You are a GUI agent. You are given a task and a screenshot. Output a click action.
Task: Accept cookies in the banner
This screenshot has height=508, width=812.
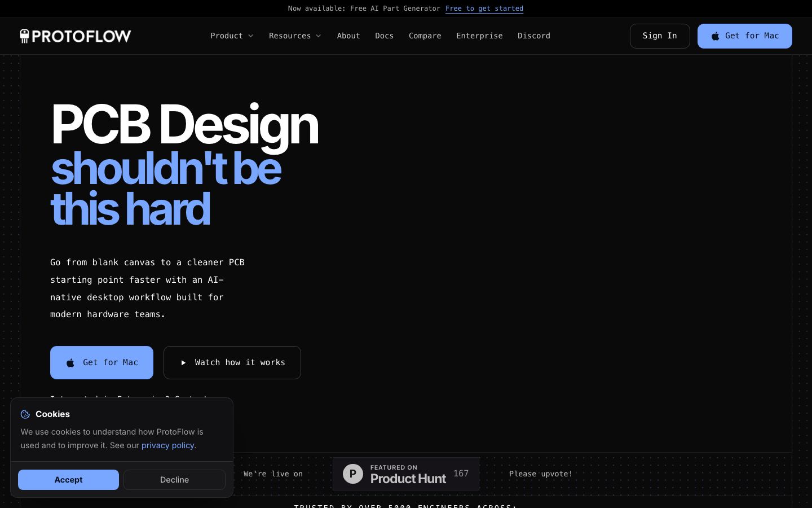tap(68, 480)
